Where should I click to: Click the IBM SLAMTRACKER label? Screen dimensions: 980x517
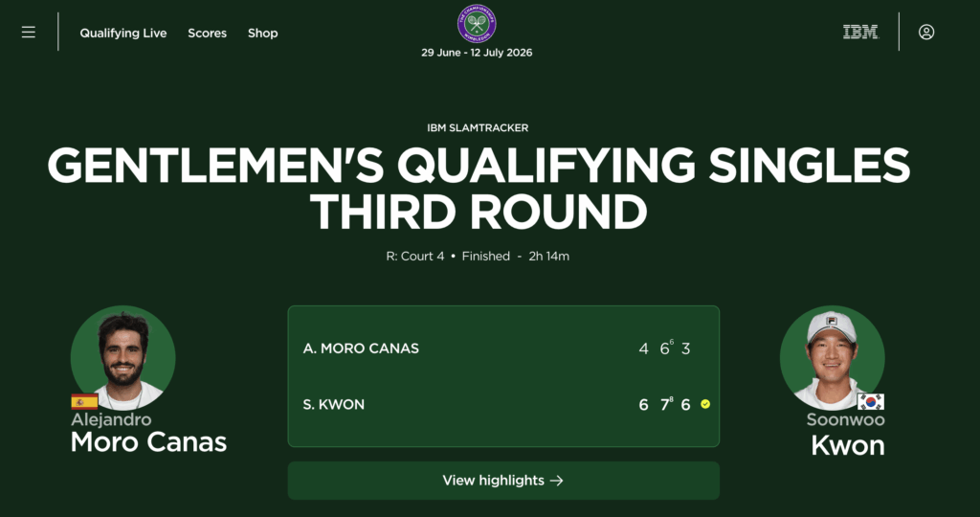click(478, 127)
